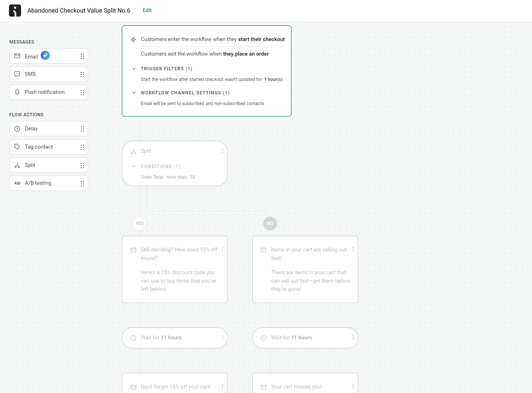Click the AI sparkle badge on Email
The width and height of the screenshot is (532, 393).
click(x=45, y=55)
